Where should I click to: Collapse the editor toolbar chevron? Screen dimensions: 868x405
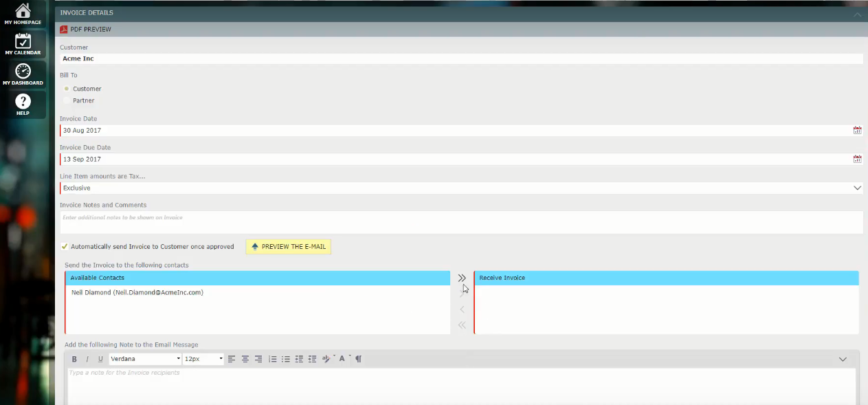click(x=843, y=359)
